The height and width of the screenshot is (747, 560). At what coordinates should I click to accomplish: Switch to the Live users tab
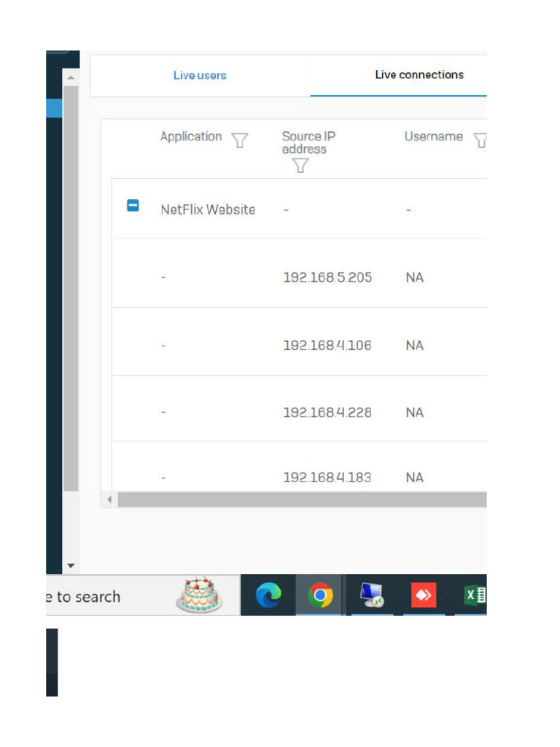[x=200, y=75]
